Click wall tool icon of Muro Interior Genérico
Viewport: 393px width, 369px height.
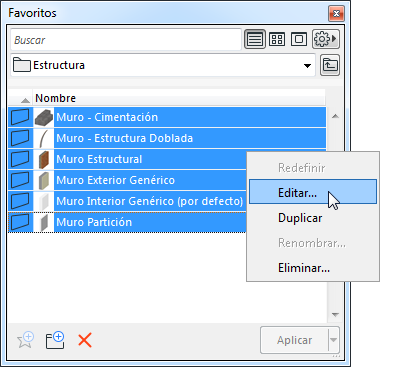click(x=20, y=201)
